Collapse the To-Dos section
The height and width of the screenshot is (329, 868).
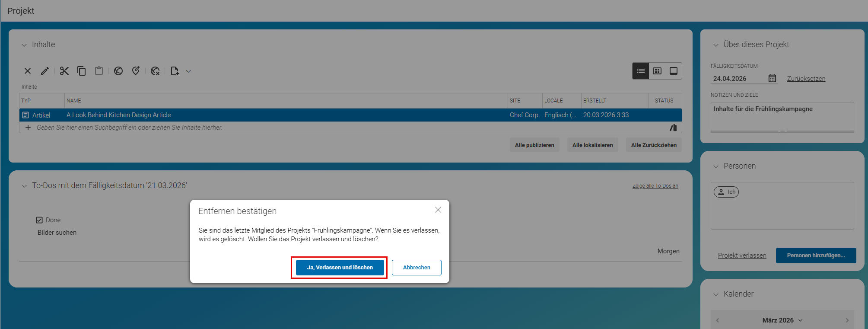24,186
